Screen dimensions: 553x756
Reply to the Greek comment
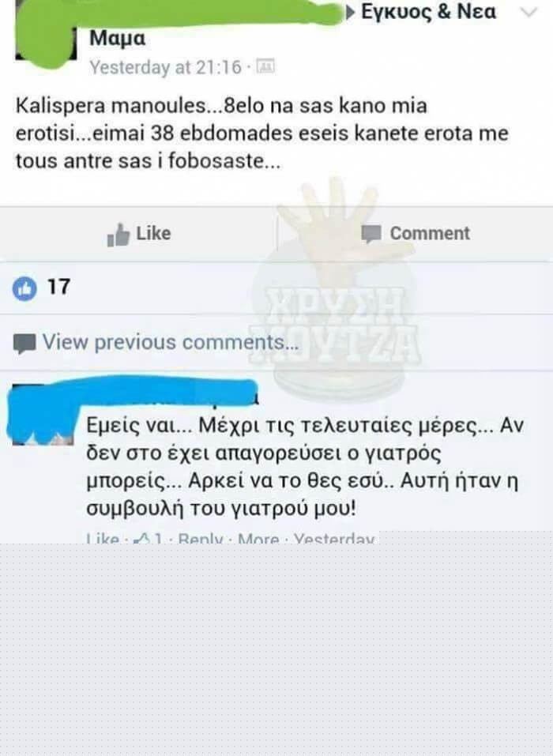pos(201,539)
